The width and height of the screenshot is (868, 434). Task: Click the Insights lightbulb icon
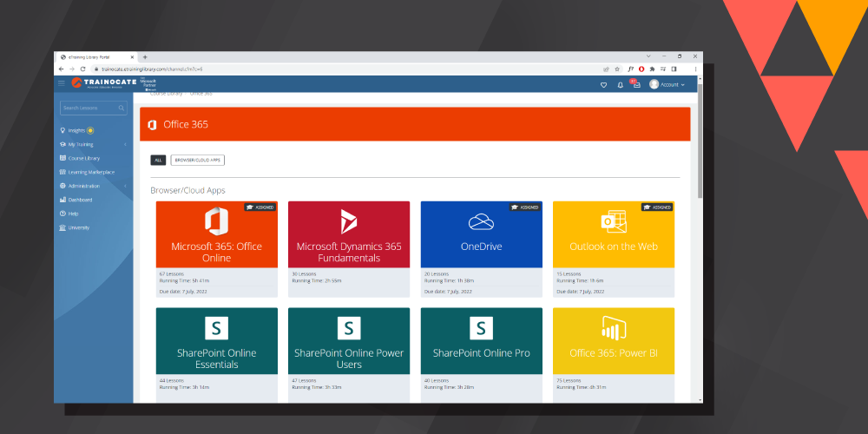pos(62,131)
